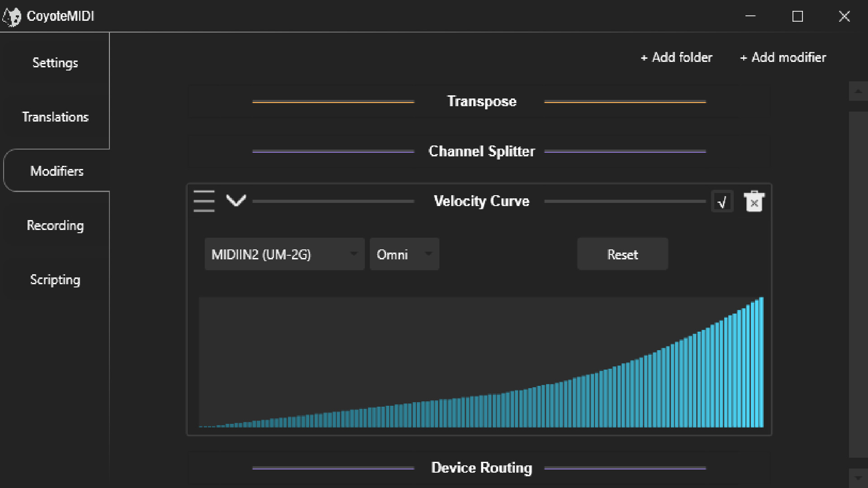Minimize the CoyoteMIDI window
The height and width of the screenshot is (488, 868).
[750, 16]
